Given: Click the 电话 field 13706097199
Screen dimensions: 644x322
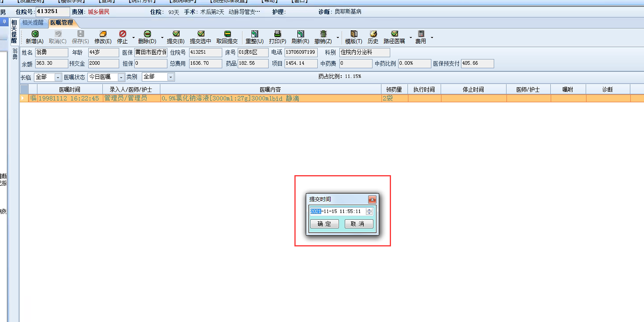Looking at the screenshot, I should tap(301, 52).
